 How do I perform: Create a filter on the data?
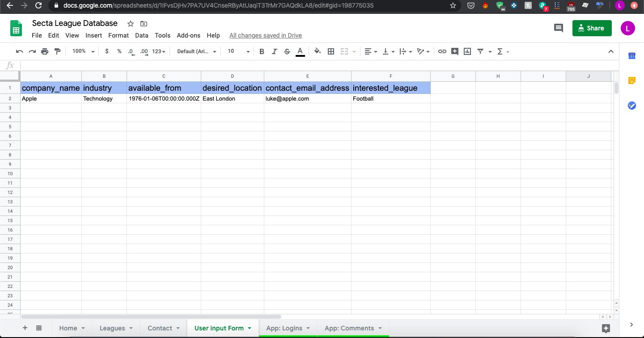tap(480, 51)
